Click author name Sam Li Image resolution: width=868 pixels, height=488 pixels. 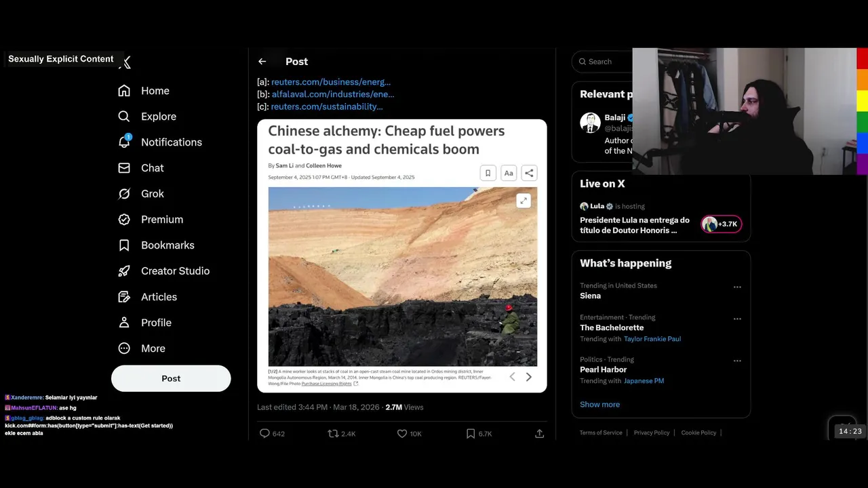(x=285, y=165)
